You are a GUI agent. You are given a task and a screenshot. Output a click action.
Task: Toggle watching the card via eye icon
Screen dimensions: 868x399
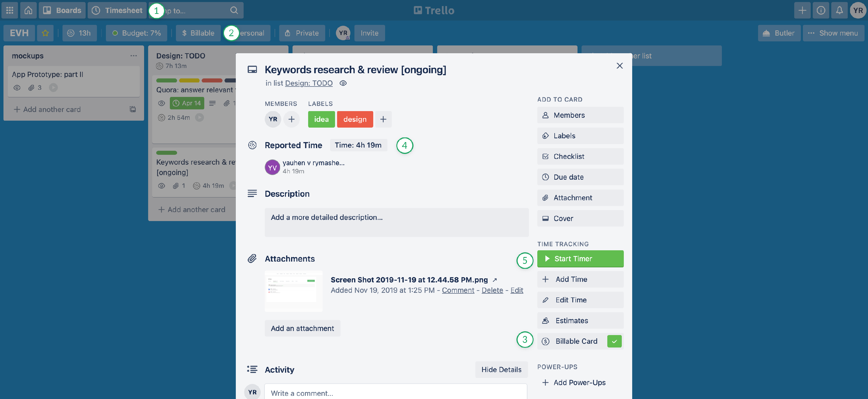[x=343, y=83]
